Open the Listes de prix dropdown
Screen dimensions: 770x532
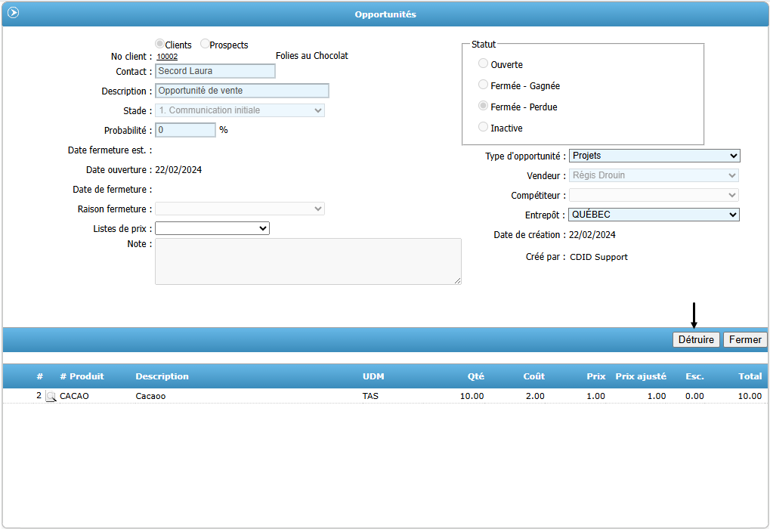[x=212, y=228]
